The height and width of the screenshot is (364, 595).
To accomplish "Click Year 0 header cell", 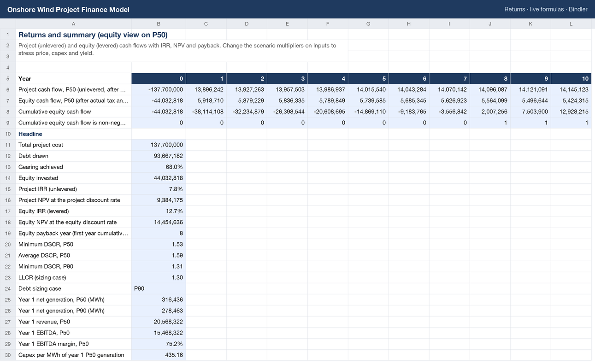I will point(159,78).
